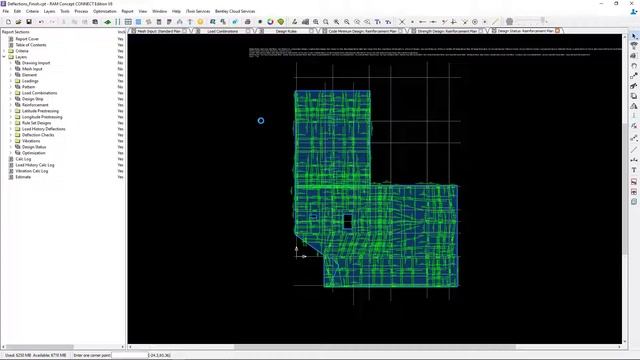This screenshot has width=640, height=360.
Task: Save the model with disk icon
Action: pos(29,22)
